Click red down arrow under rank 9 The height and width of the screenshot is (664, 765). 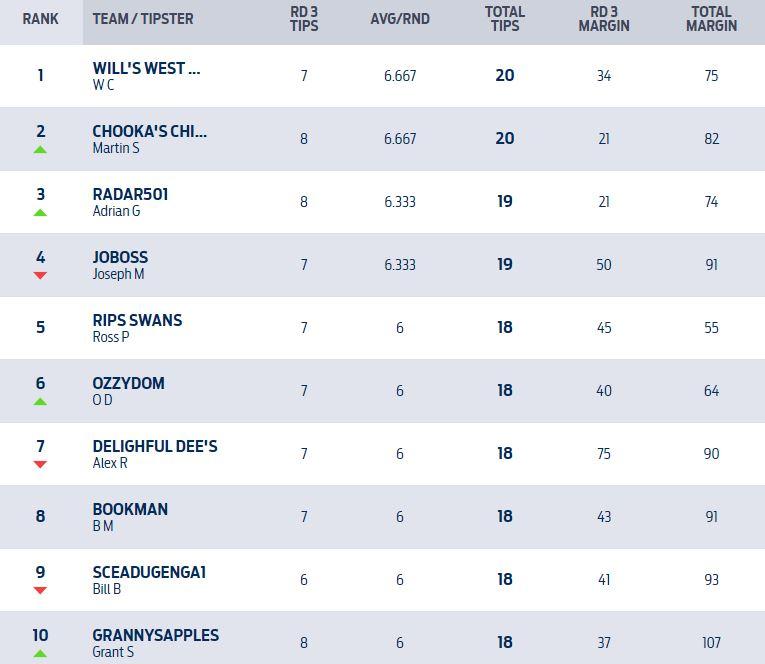click(x=40, y=590)
